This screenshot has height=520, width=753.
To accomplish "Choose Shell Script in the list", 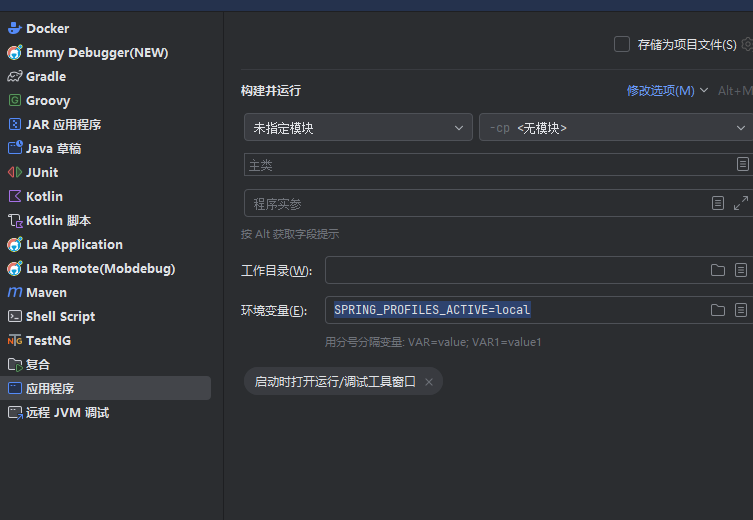I will point(106,316).
